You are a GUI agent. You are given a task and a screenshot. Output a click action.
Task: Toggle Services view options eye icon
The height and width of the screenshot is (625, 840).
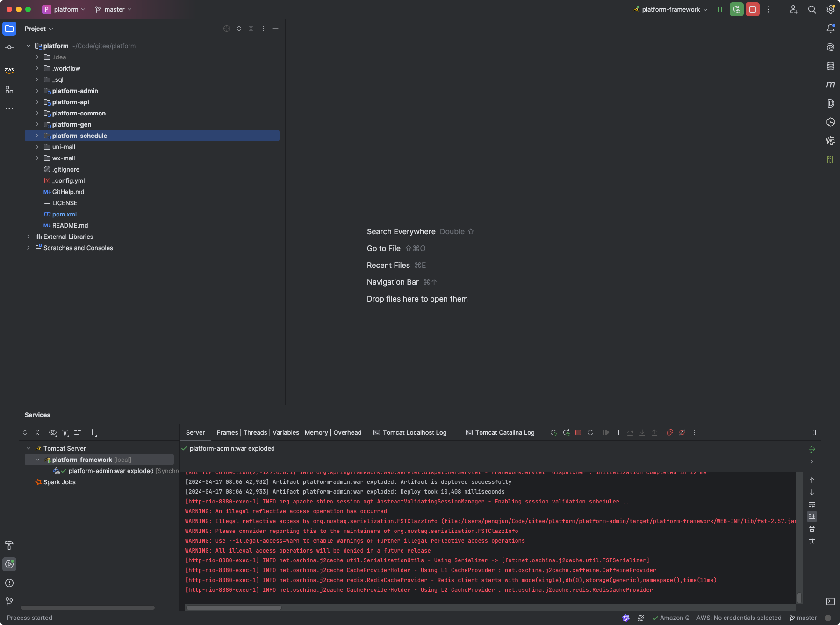(x=53, y=433)
